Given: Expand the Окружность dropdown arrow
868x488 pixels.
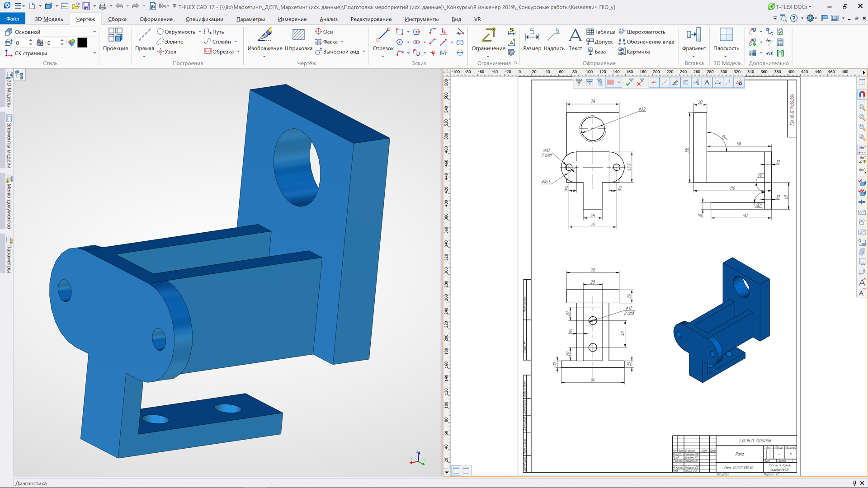Looking at the screenshot, I should coord(200,32).
